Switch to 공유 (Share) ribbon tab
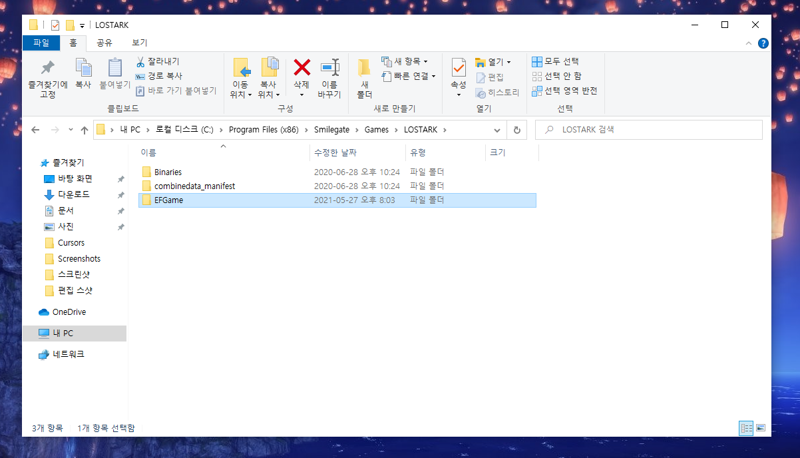This screenshot has width=800, height=458. (104, 43)
